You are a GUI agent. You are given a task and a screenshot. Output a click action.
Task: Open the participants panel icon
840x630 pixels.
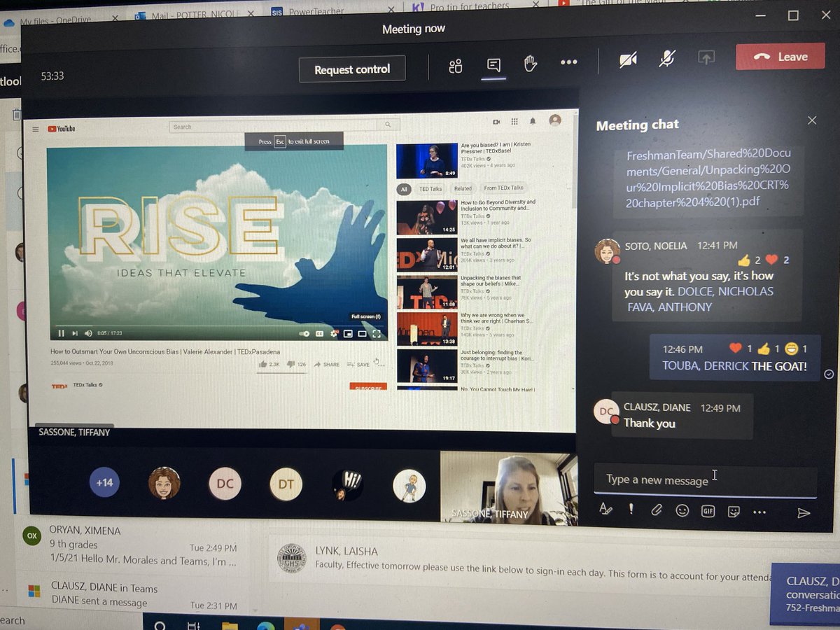click(x=456, y=66)
